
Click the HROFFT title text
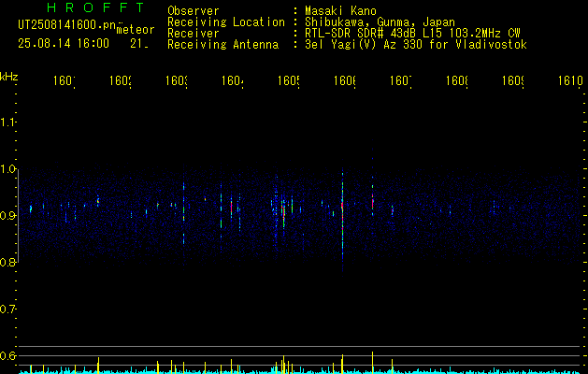tap(95, 7)
